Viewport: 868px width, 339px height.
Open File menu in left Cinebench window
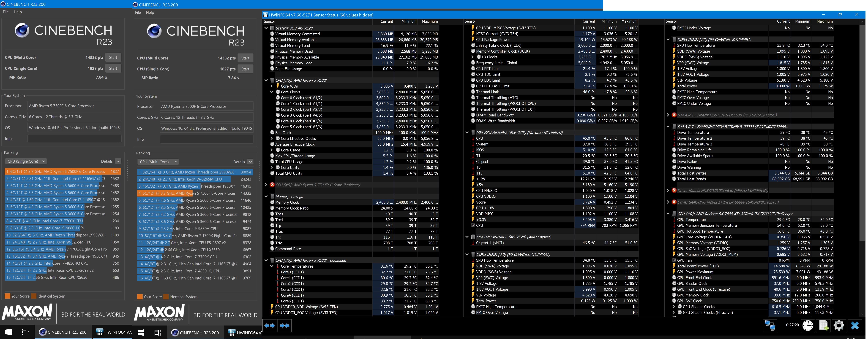click(x=6, y=12)
